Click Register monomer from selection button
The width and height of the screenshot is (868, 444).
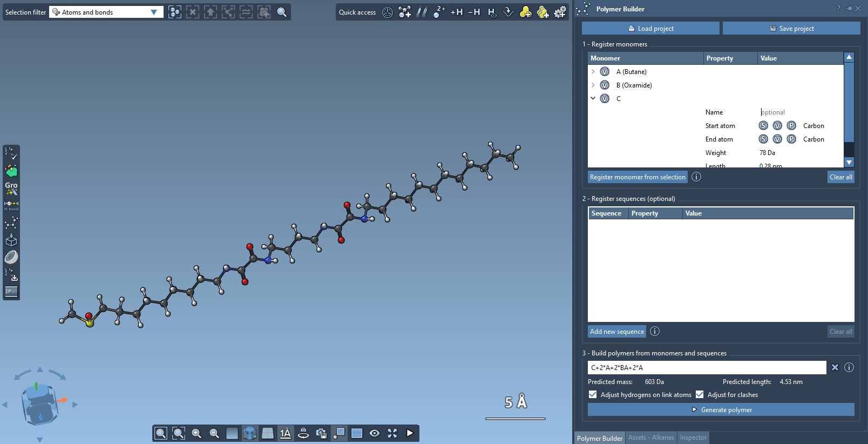(638, 177)
